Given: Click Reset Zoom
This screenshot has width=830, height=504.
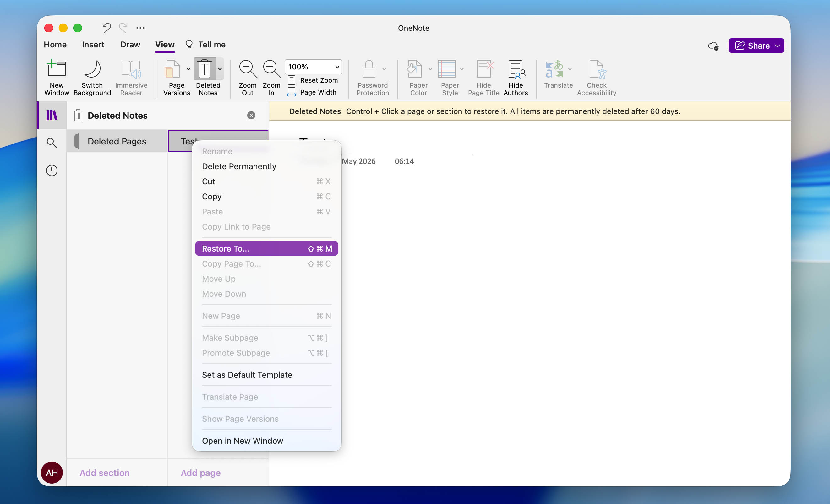Looking at the screenshot, I should pos(313,80).
